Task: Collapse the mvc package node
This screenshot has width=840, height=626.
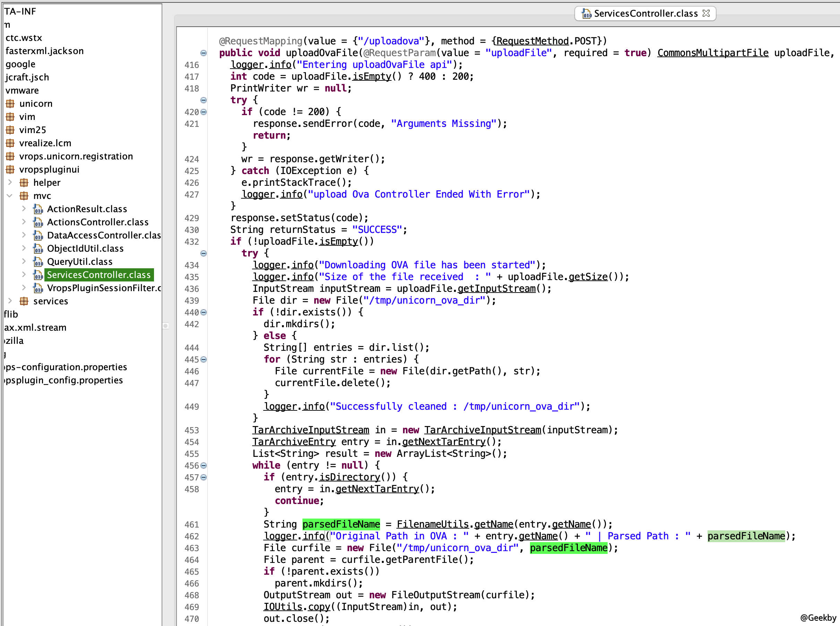Action: 10,196
